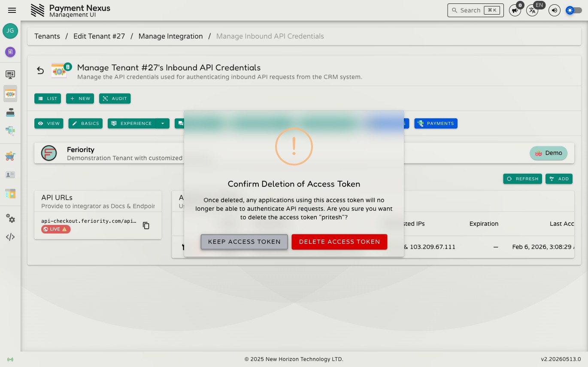Expand the EXPERIENCE dropdown arrow
This screenshot has width=588, height=367.
163,123
